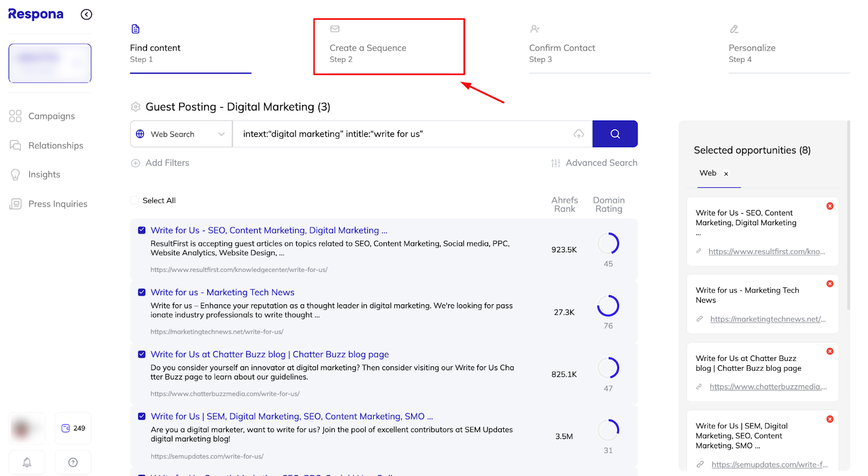This screenshot has height=476, width=868.
Task: Select the Web tab in Selected opportunities
Action: [x=708, y=173]
